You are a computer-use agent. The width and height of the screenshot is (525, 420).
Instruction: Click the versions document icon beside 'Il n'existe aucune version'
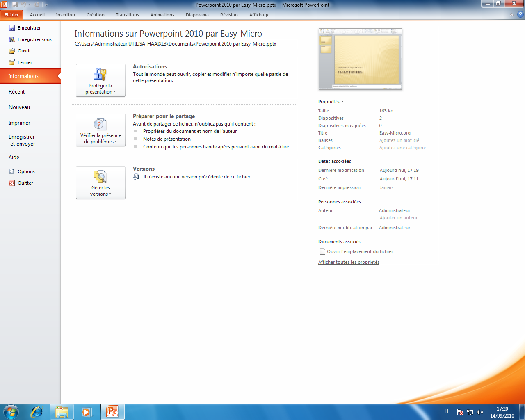pos(136,177)
